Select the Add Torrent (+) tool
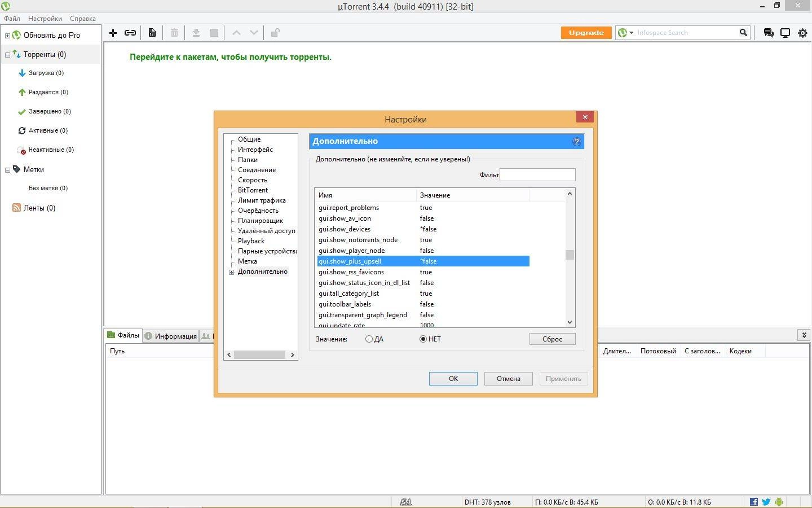The height and width of the screenshot is (508, 812). [x=112, y=32]
